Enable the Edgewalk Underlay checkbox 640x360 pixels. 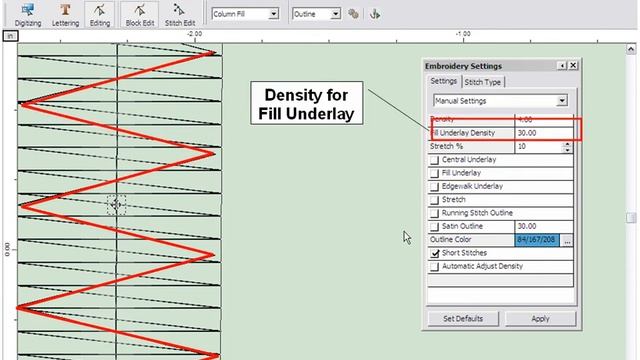(434, 187)
